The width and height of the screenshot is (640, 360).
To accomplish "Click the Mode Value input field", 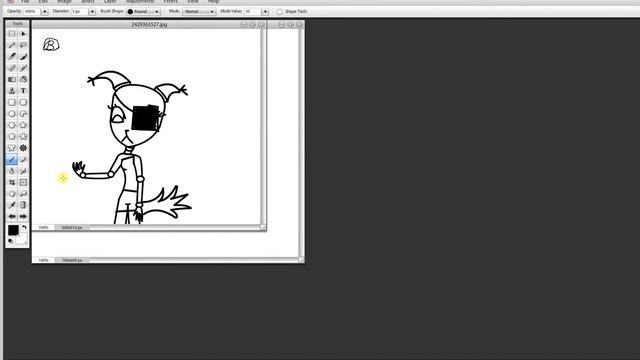I will [x=253, y=12].
